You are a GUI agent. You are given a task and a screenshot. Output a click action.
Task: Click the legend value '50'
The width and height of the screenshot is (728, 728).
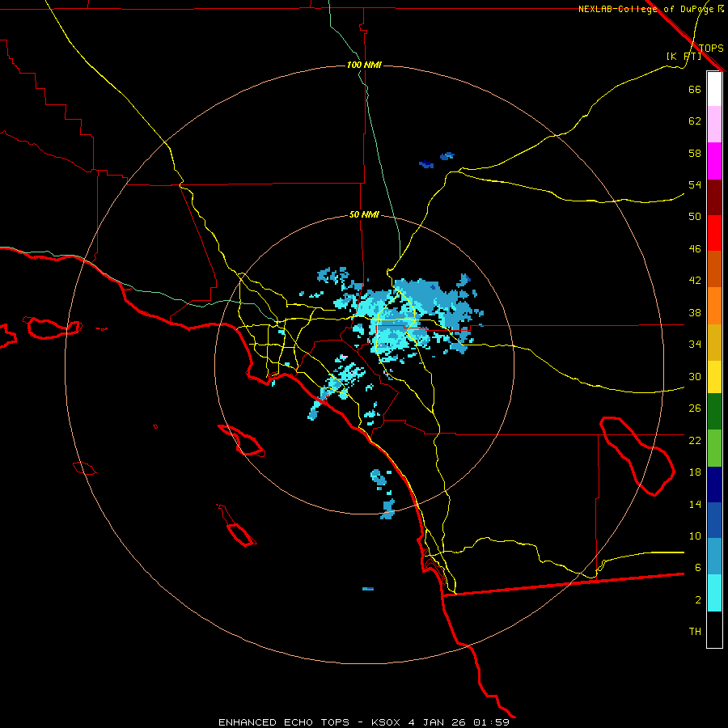coord(695,216)
